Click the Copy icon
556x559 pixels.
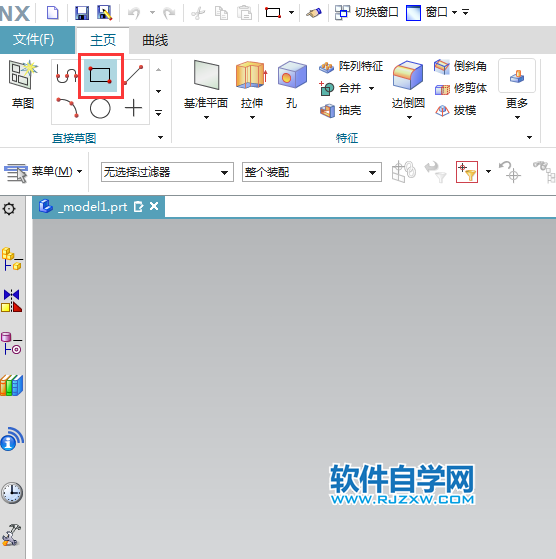[221, 13]
